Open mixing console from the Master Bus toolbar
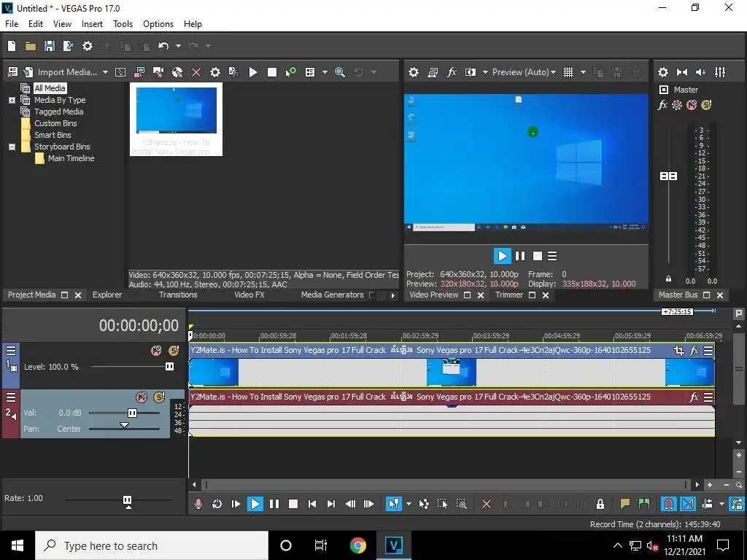 click(720, 72)
